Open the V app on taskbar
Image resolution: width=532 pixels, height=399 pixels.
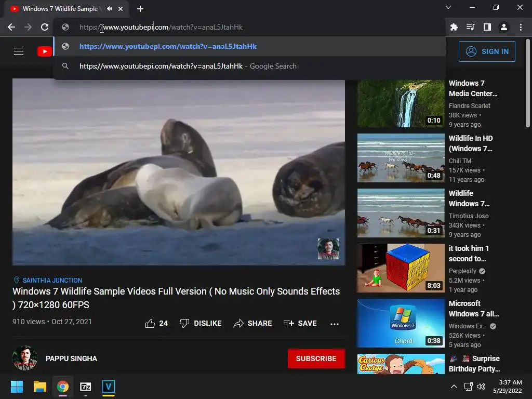click(x=108, y=387)
